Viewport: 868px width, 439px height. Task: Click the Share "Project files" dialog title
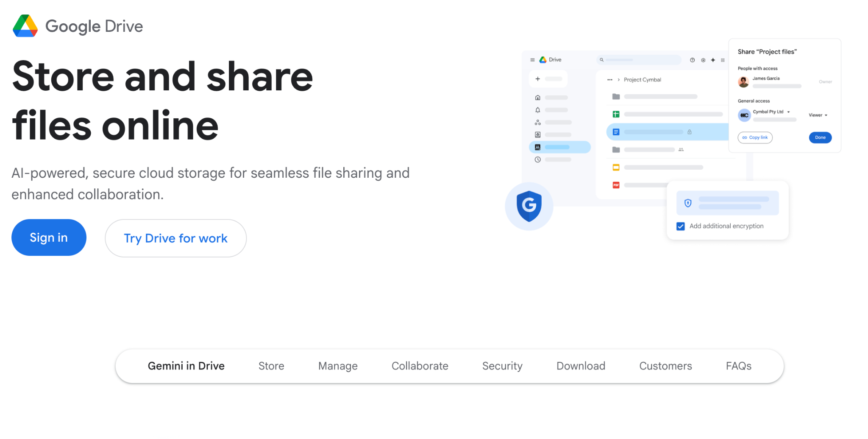click(767, 52)
